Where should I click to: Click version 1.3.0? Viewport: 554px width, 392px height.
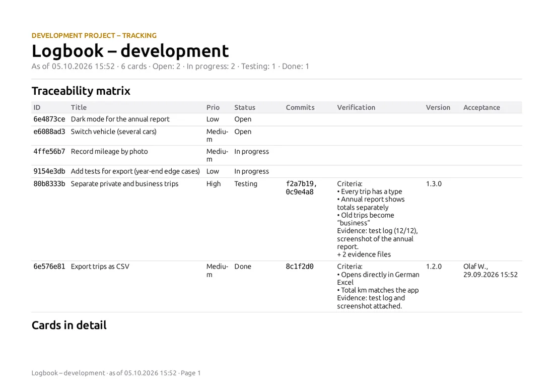pos(434,184)
